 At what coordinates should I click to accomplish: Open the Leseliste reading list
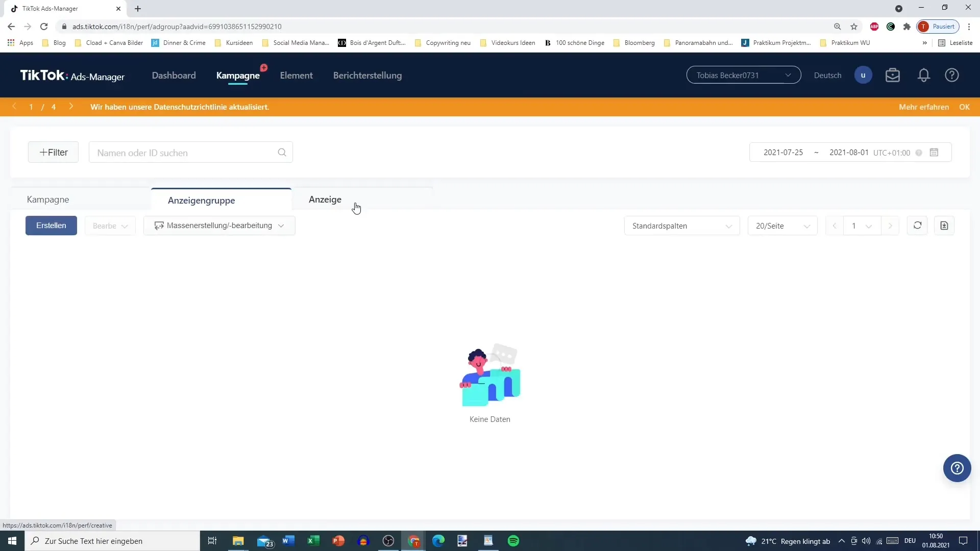[955, 43]
